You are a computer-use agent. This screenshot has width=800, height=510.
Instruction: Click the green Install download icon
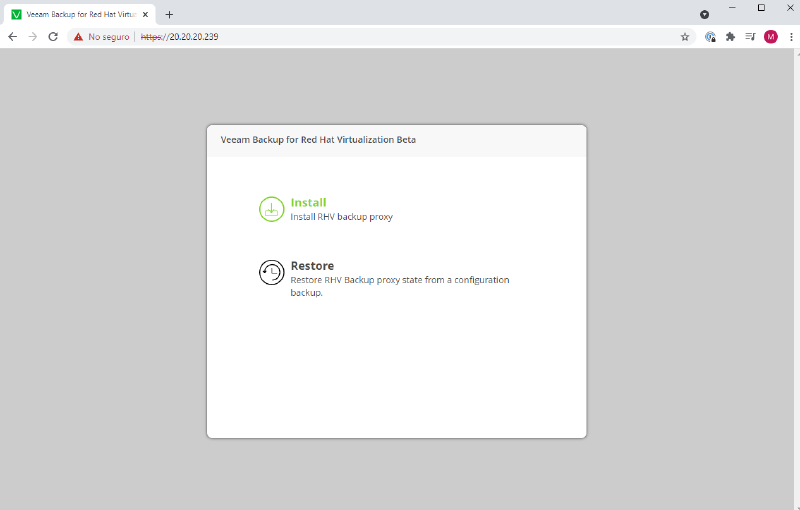(271, 209)
